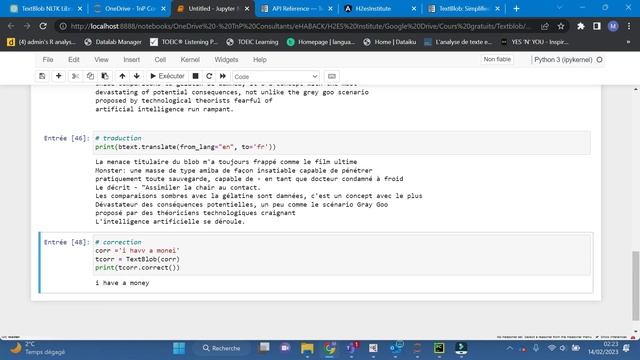Open the Windows Start menu
Screen dimensions: 640x360
[179, 348]
